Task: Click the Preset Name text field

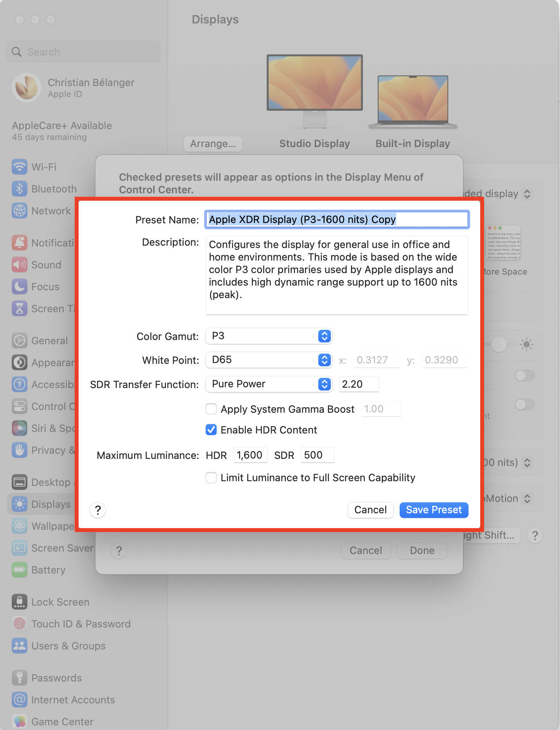Action: (x=337, y=219)
